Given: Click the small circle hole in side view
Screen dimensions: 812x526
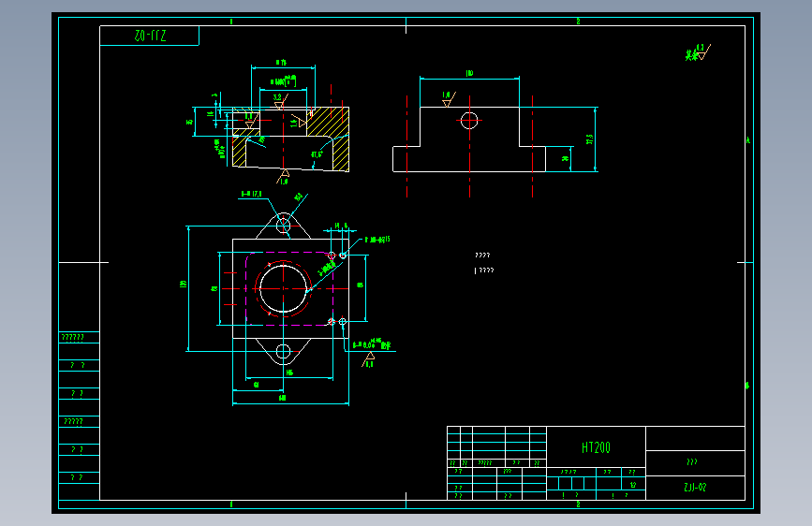Looking at the screenshot, I should (x=469, y=120).
